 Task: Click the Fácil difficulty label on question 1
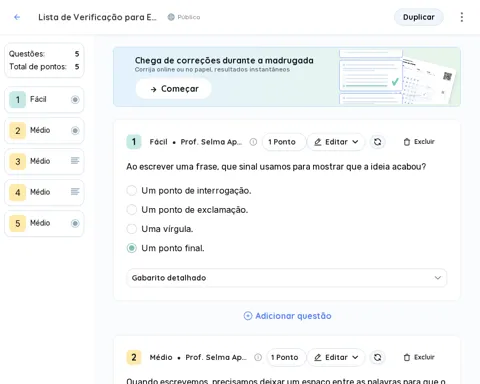coord(158,142)
